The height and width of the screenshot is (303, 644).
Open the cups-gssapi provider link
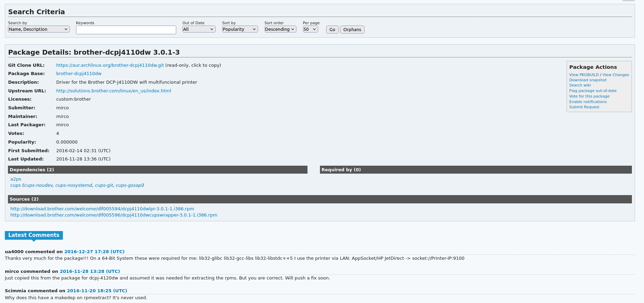pyautogui.click(x=129, y=185)
